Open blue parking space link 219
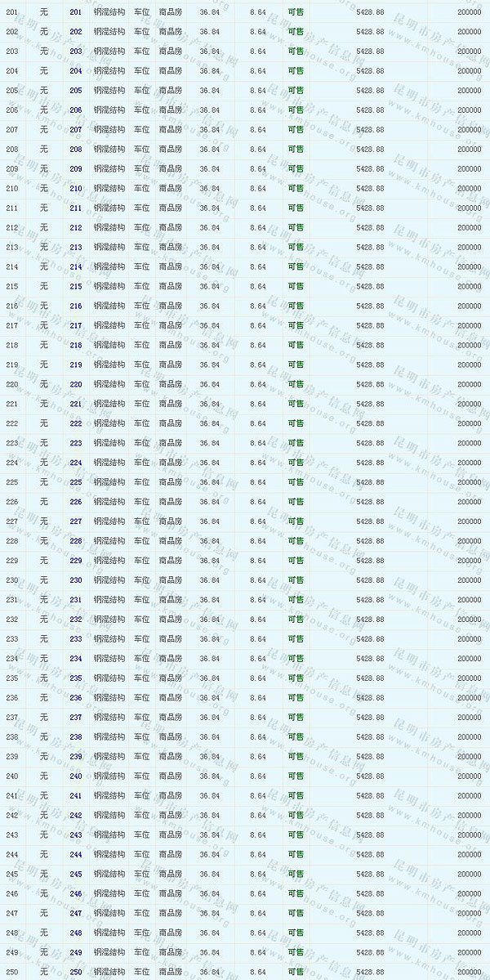This screenshot has width=490, height=980. pos(76,365)
